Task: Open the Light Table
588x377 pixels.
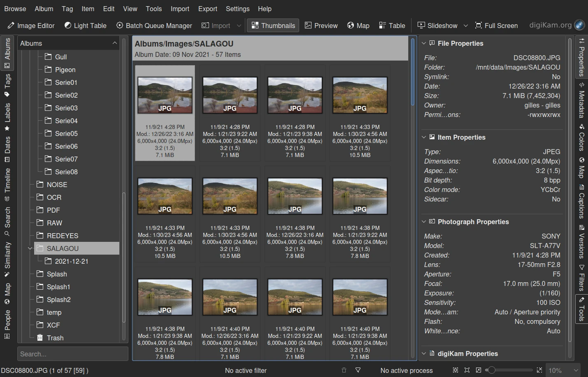Action: pos(86,26)
